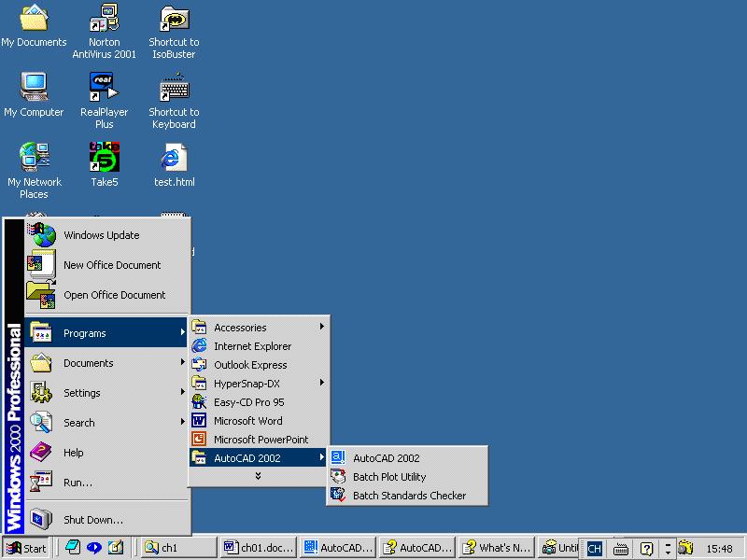Expand the HyperSnap-DX program group
The height and width of the screenshot is (560, 747).
259,384
